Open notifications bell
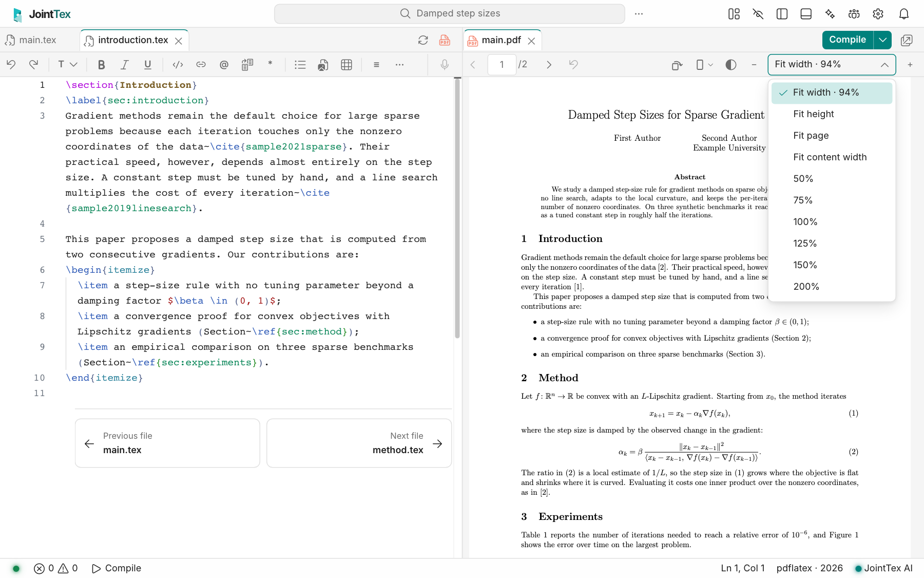The height and width of the screenshot is (578, 924). [904, 14]
